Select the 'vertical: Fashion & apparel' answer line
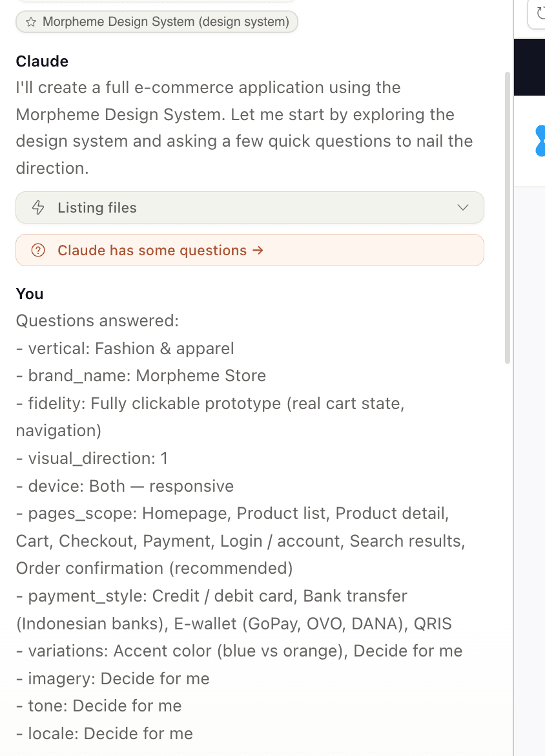The width and height of the screenshot is (545, 756). coord(125,348)
